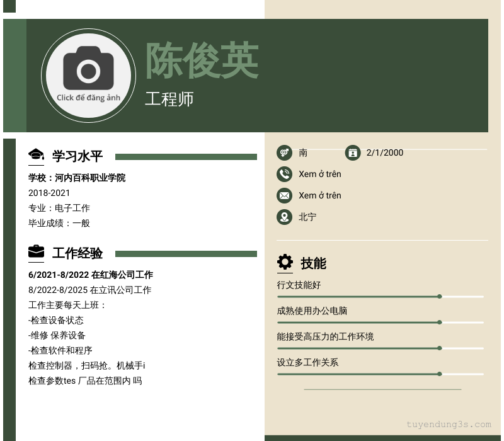Click the gear skills icon
Screen dimensions: 504x441
tap(285, 262)
